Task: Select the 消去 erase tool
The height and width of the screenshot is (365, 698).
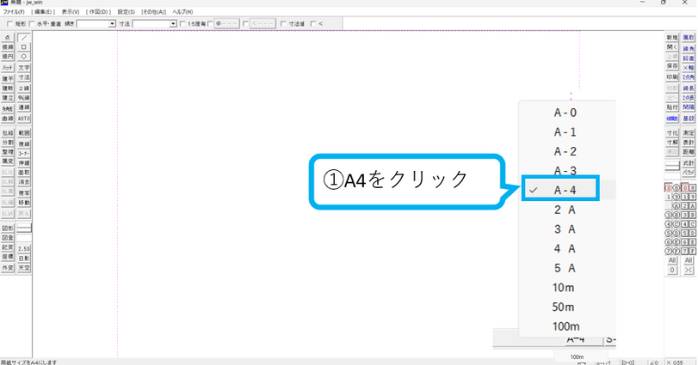Action: coord(24,182)
